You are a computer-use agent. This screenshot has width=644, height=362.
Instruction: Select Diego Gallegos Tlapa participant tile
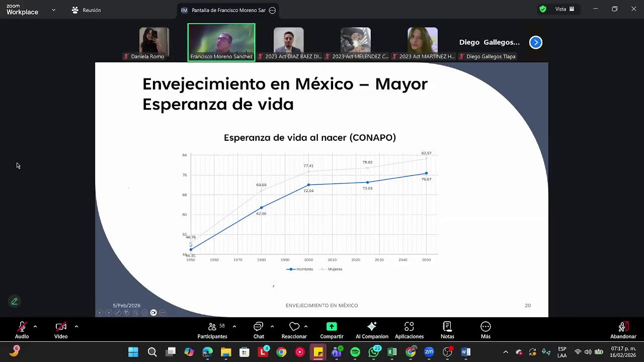pyautogui.click(x=490, y=43)
